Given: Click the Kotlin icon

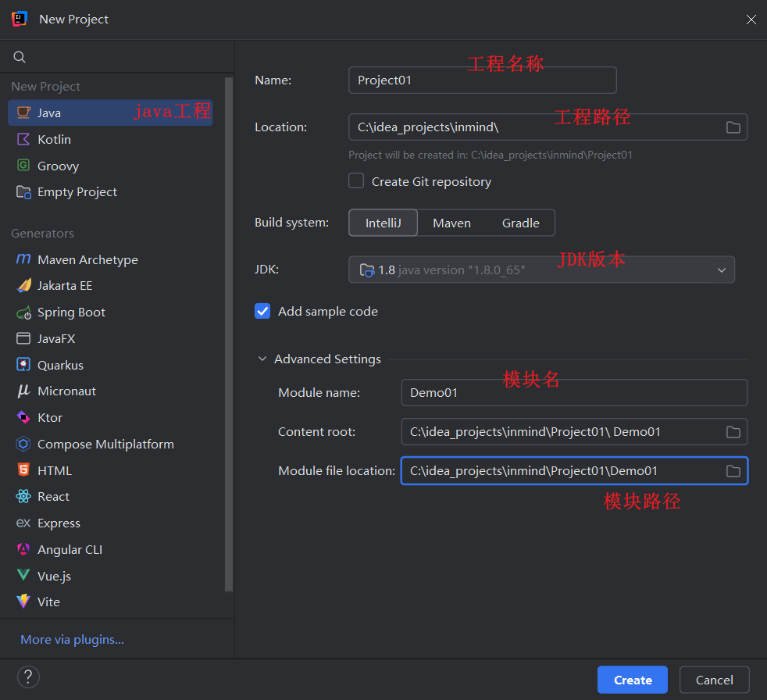Looking at the screenshot, I should pos(23,139).
